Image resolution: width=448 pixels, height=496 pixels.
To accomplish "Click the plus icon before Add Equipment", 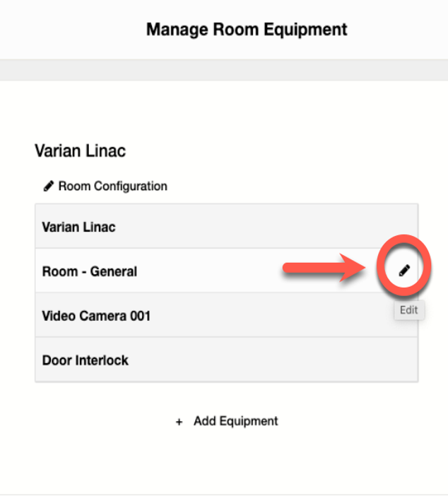I will [x=179, y=422].
